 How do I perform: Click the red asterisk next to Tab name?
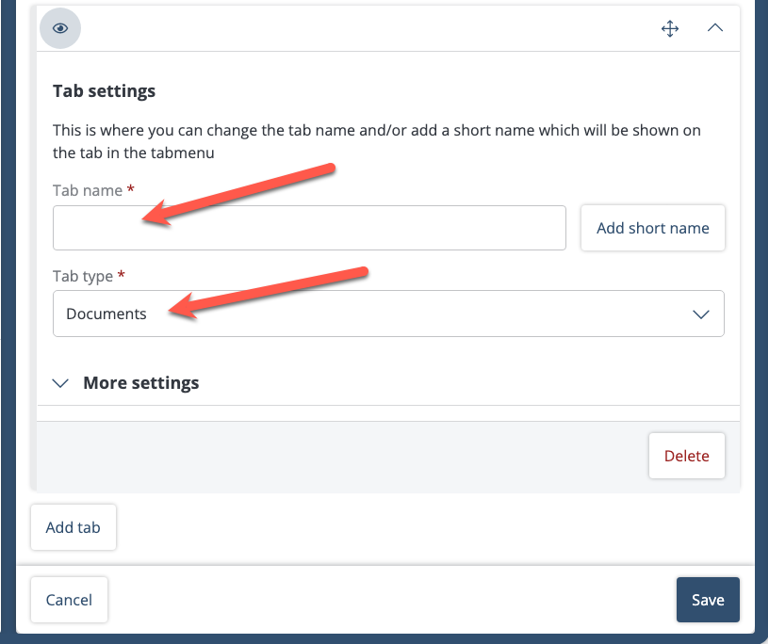point(131,189)
